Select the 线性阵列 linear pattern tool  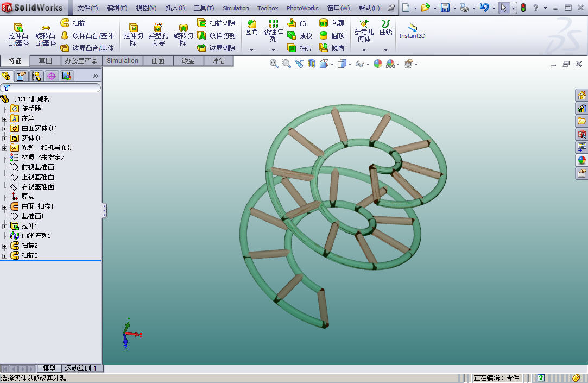click(x=274, y=31)
